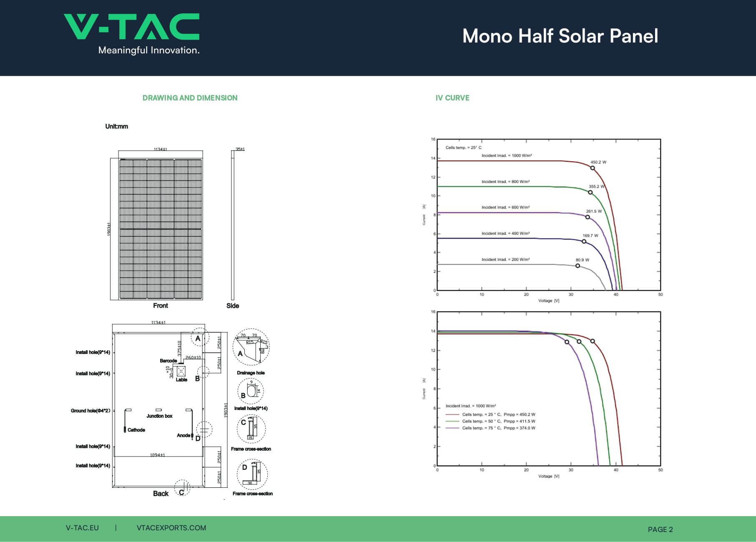Image resolution: width=756 pixels, height=542 pixels.
Task: Click the 355.2 W marker on green curve
Action: (x=590, y=192)
